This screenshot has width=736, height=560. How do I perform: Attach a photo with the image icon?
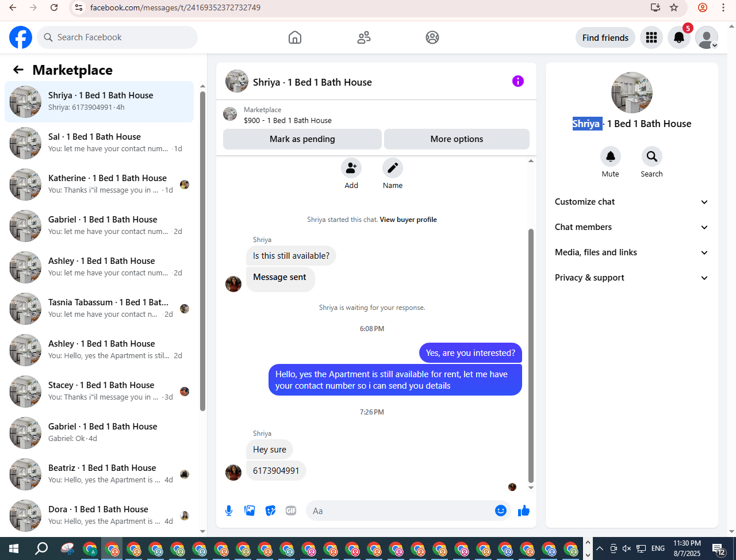[250, 511]
